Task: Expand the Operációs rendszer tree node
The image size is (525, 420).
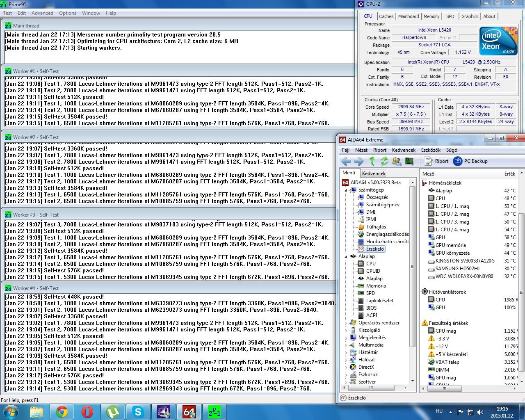Action: click(x=346, y=323)
